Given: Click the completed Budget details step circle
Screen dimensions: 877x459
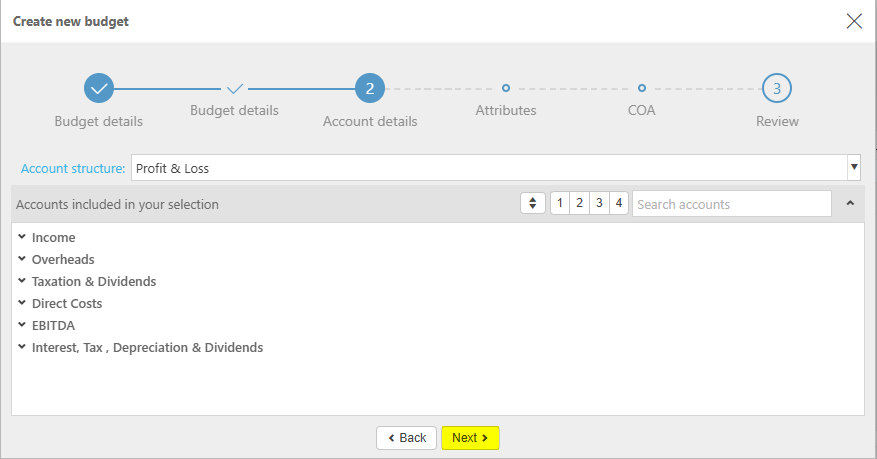Looking at the screenshot, I should [99, 89].
